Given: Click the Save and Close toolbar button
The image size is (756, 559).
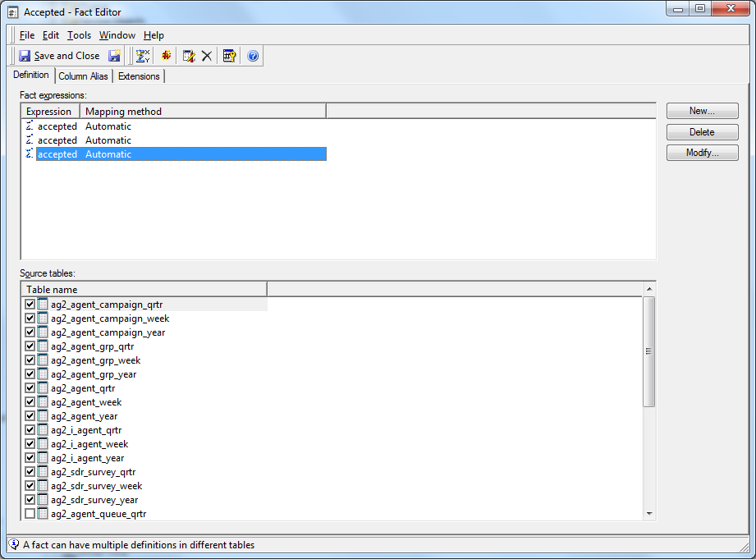Looking at the screenshot, I should (x=58, y=56).
